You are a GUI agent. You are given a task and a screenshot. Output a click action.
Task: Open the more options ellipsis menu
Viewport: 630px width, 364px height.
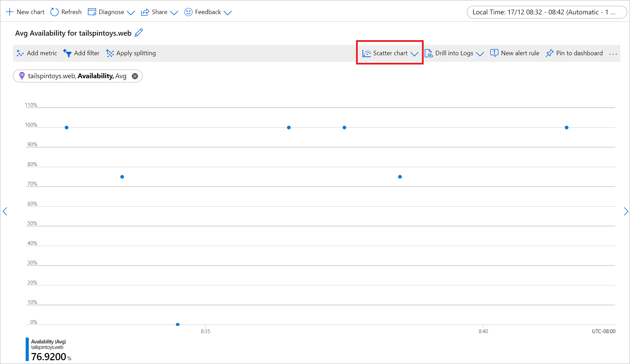[x=613, y=54]
